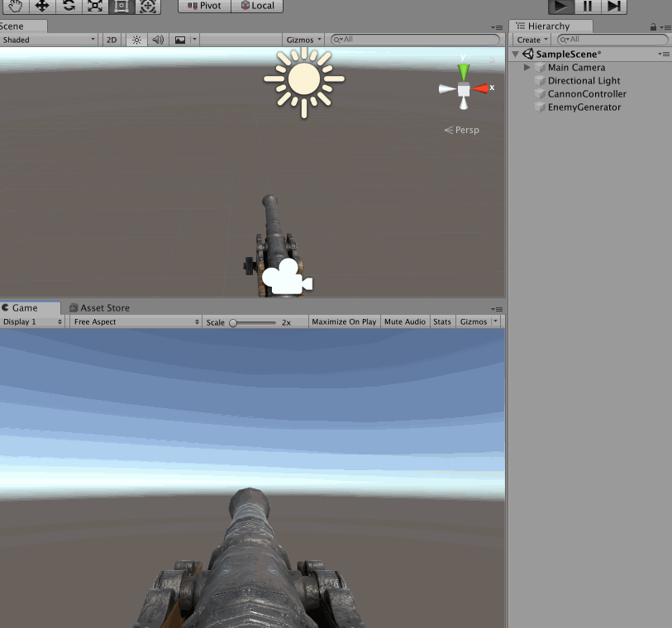672x628 pixels.
Task: Open the Free Aspect dropdown
Action: coord(136,322)
